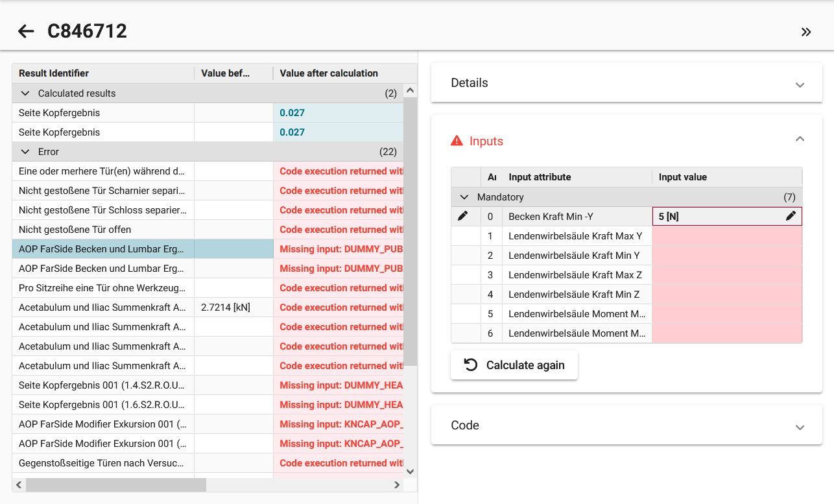
Task: Expand the Code panel
Action: point(800,427)
